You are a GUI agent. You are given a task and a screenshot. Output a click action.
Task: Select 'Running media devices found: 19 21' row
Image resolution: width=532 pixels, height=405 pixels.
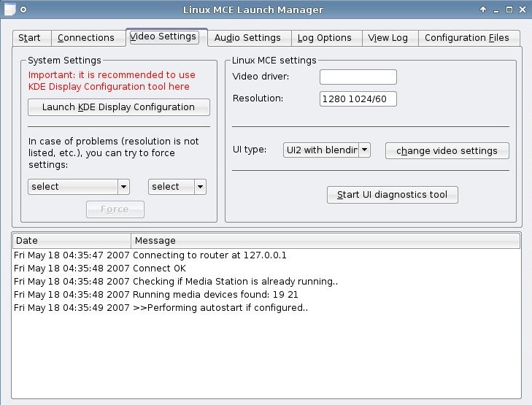pos(266,294)
